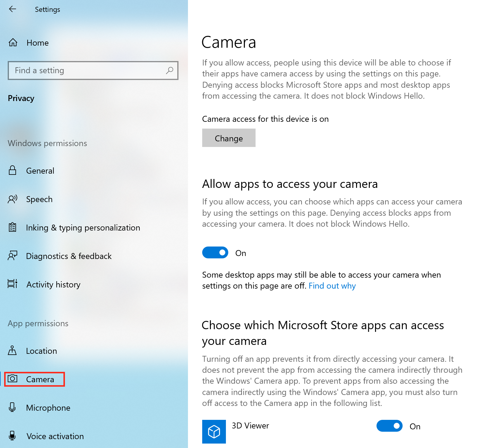
Task: Click the Voice activation icon
Action: (12, 436)
